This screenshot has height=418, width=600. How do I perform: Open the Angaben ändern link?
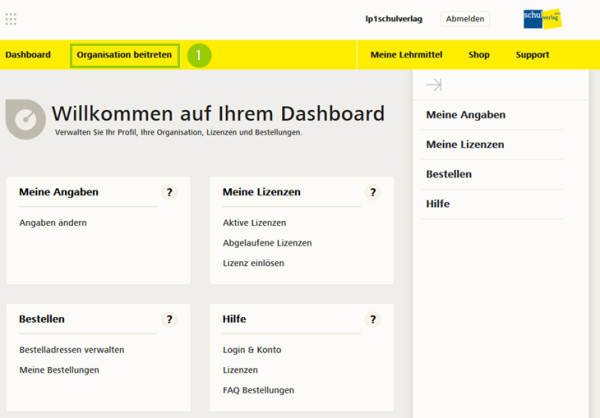(x=52, y=222)
